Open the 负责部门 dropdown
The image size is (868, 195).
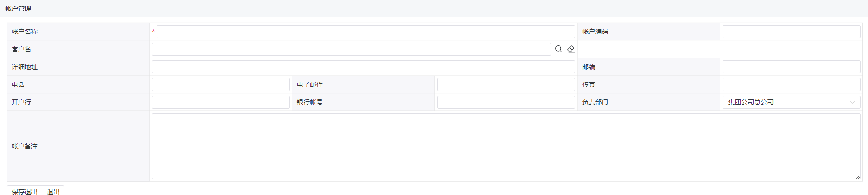click(x=791, y=102)
